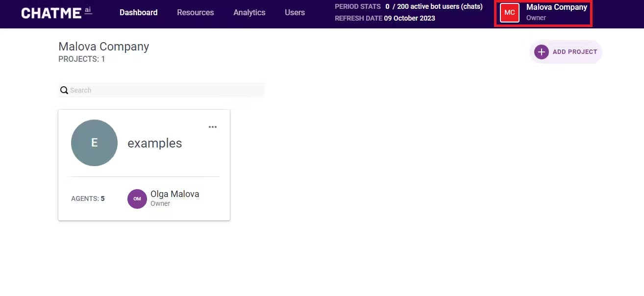Image resolution: width=644 pixels, height=296 pixels.
Task: Click the magnifying glass search icon
Action: click(64, 90)
